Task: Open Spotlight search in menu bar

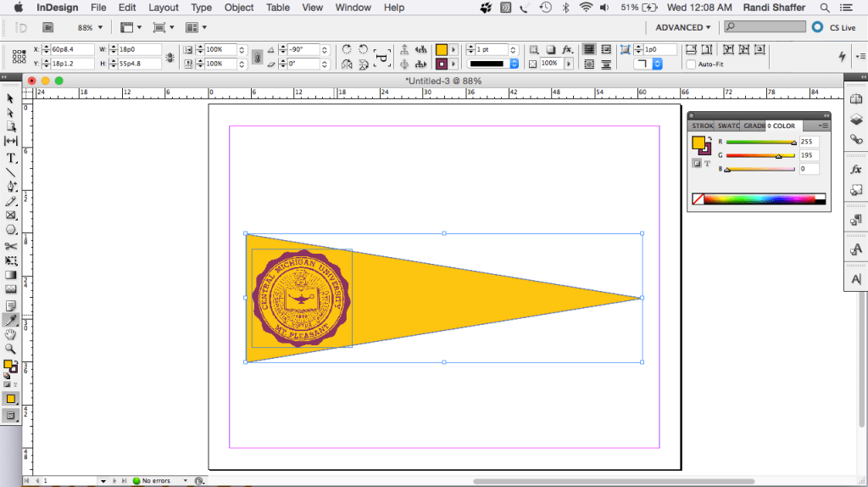Action: click(824, 8)
